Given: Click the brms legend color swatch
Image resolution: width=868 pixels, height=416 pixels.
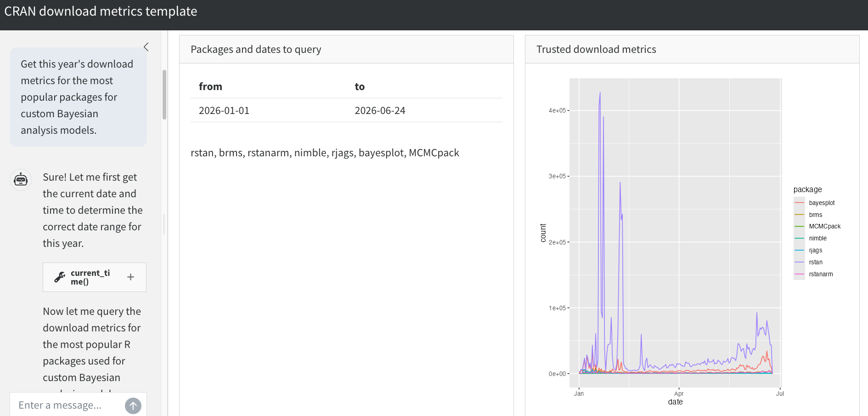Looking at the screenshot, I should (799, 215).
